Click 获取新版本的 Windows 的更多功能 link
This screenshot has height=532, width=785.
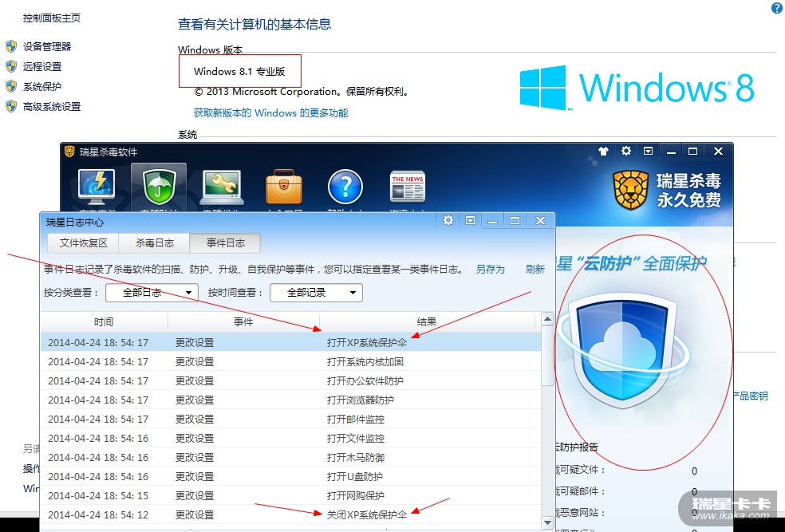[x=270, y=112]
